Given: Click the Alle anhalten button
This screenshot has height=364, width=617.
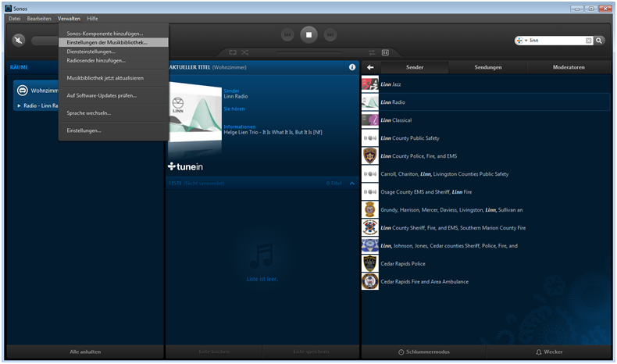Looking at the screenshot, I should (85, 352).
